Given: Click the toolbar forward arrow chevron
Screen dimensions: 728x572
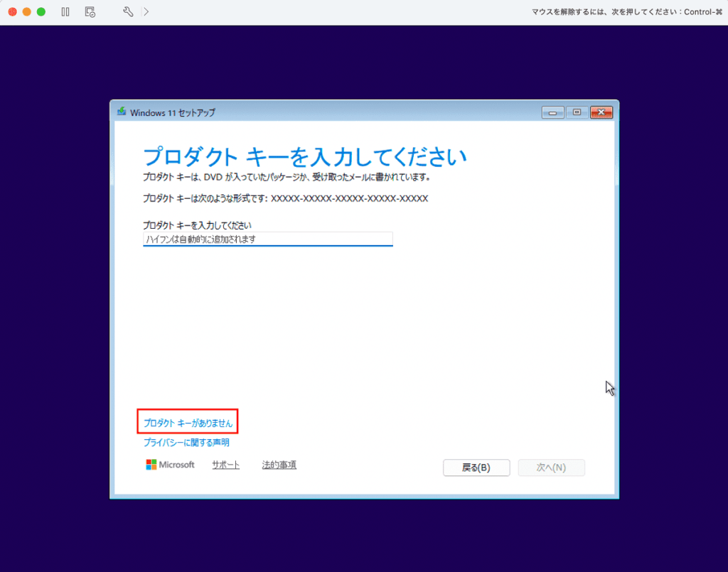Looking at the screenshot, I should pos(146,11).
